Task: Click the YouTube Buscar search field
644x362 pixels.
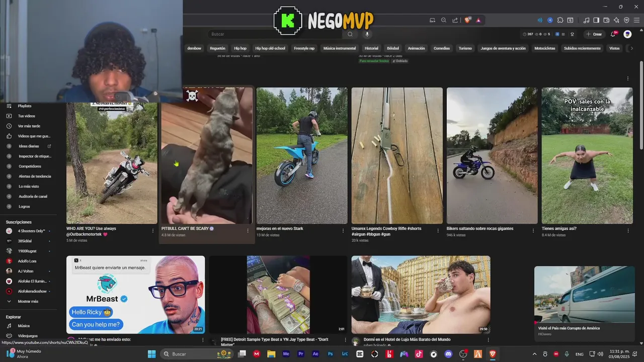Action: tap(275, 34)
